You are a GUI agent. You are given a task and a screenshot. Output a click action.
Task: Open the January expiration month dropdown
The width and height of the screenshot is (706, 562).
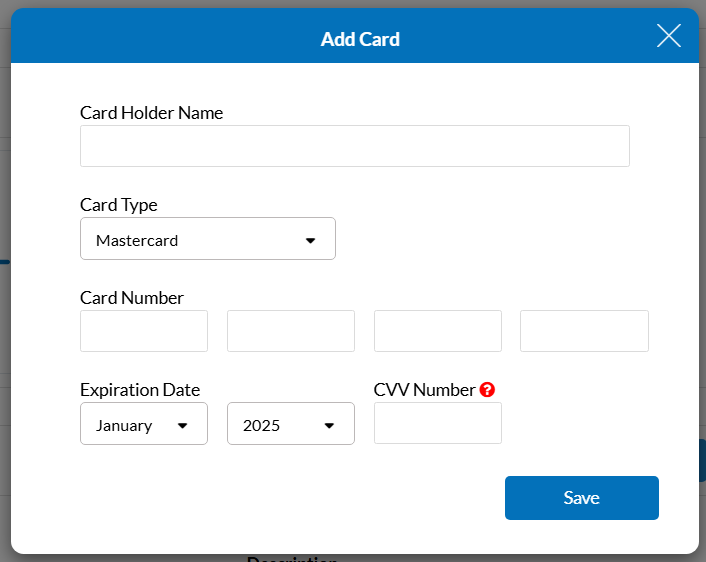(x=144, y=424)
